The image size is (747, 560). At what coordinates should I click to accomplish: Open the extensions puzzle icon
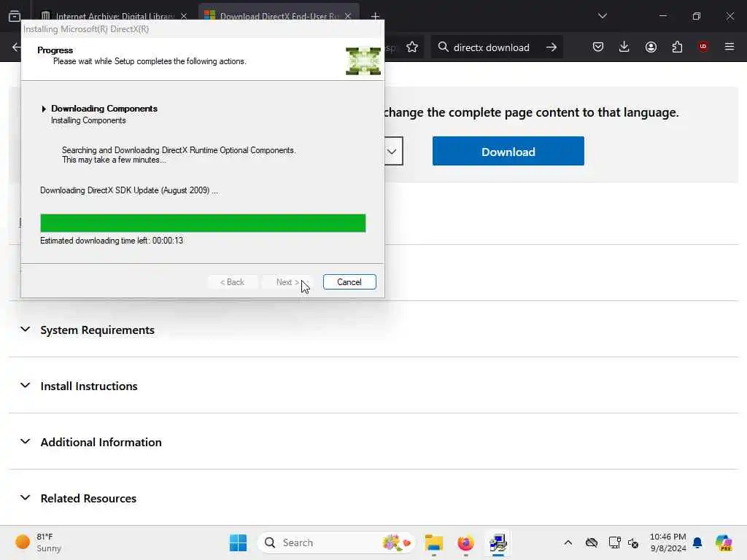click(x=677, y=47)
